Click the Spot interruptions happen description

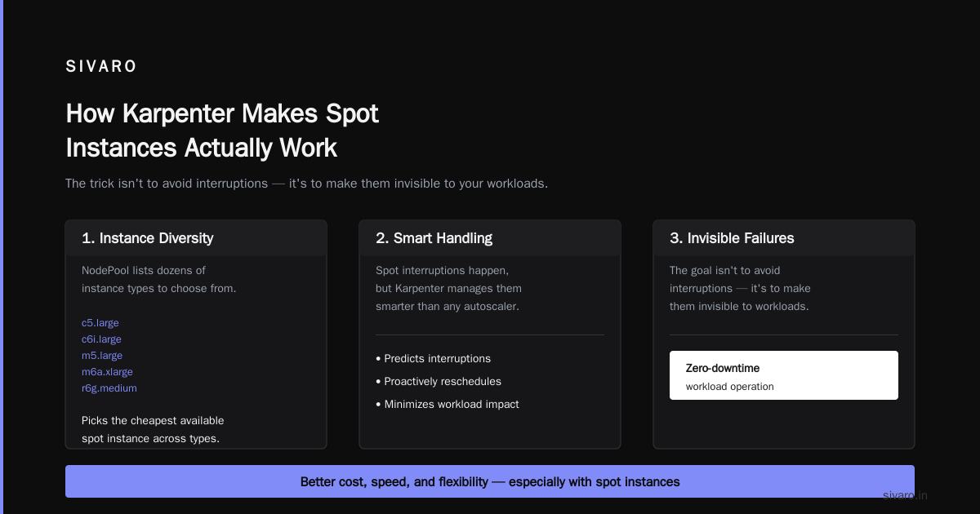(448, 288)
